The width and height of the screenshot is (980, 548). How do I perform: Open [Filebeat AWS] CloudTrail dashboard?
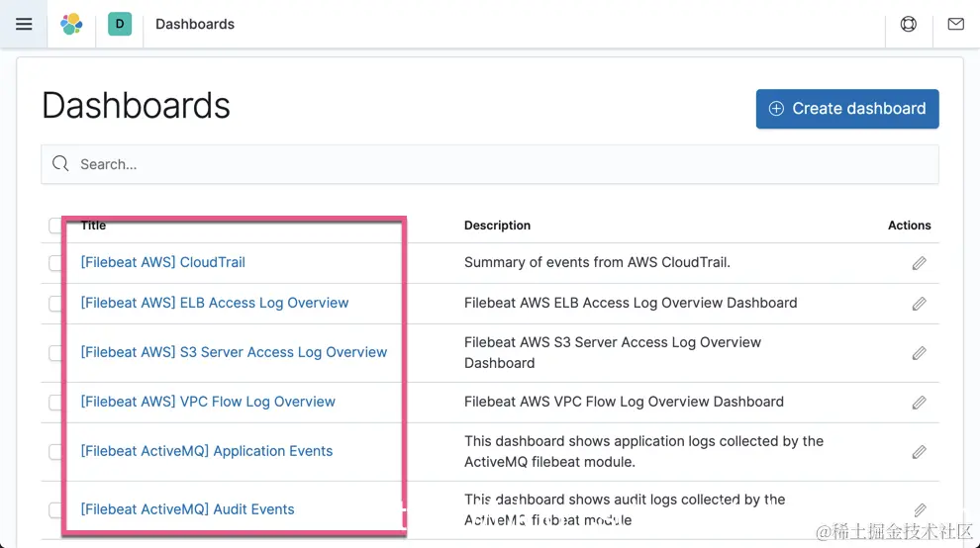click(162, 262)
